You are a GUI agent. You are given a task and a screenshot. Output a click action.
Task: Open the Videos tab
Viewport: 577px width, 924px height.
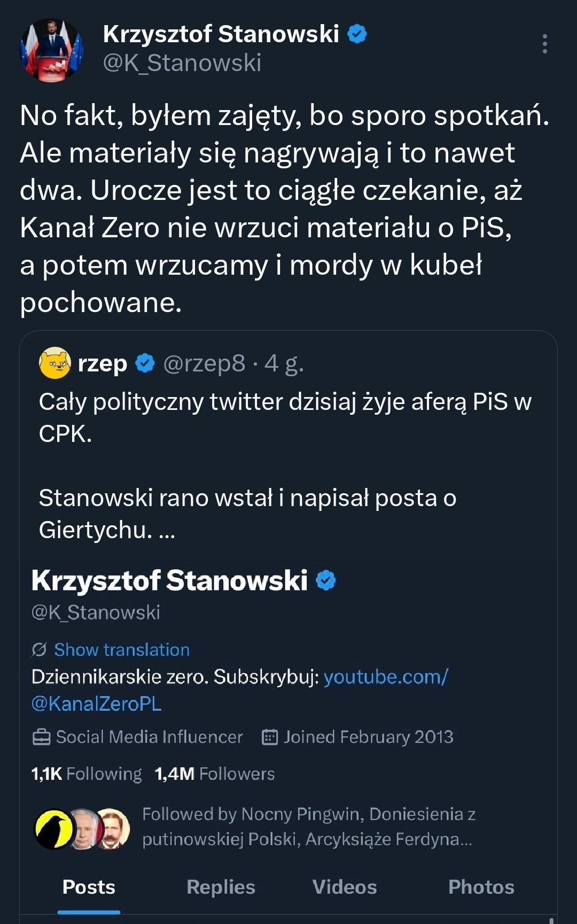pyautogui.click(x=345, y=887)
